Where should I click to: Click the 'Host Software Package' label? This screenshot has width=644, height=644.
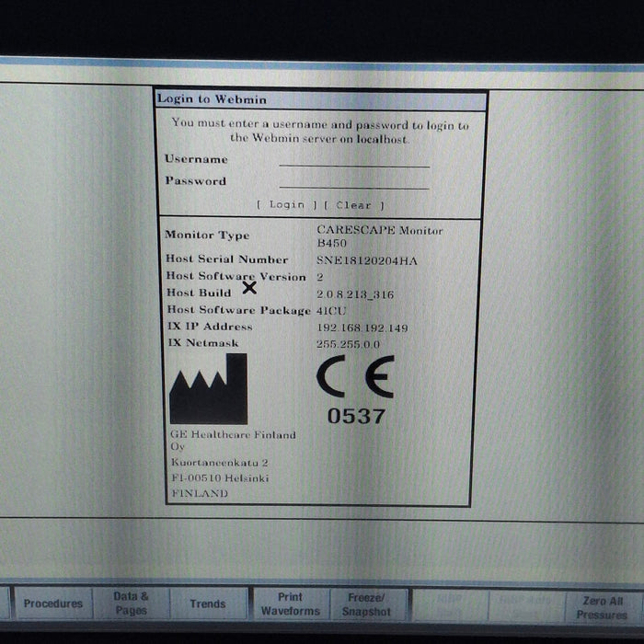click(x=238, y=310)
